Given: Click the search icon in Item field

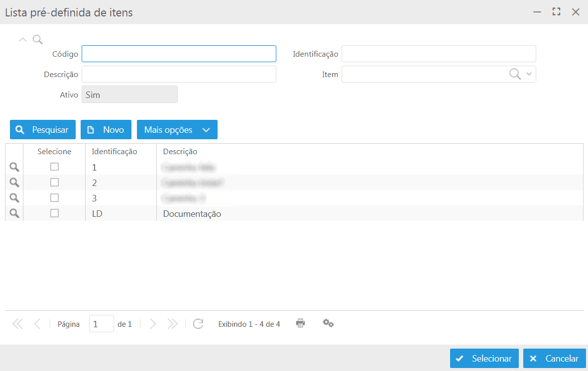Looking at the screenshot, I should point(515,74).
